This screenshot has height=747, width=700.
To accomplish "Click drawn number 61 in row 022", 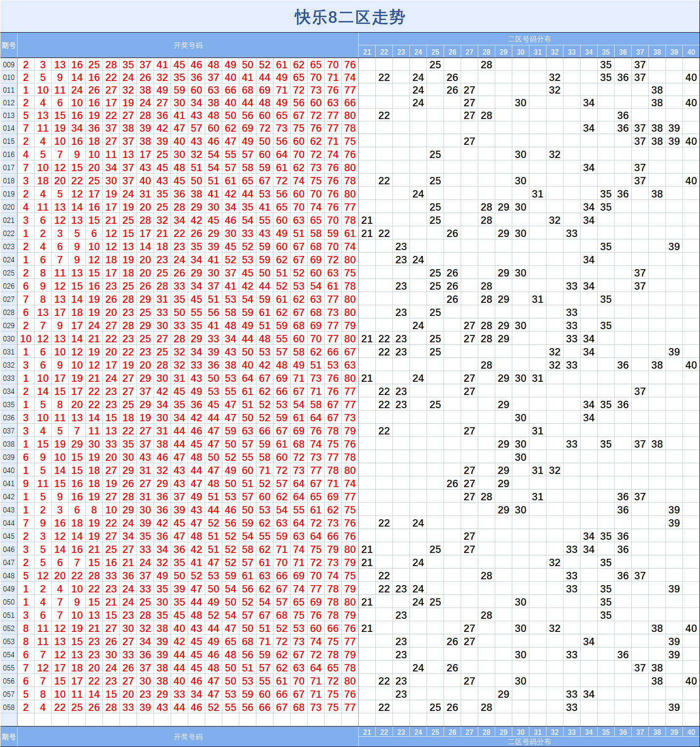I will click(350, 234).
